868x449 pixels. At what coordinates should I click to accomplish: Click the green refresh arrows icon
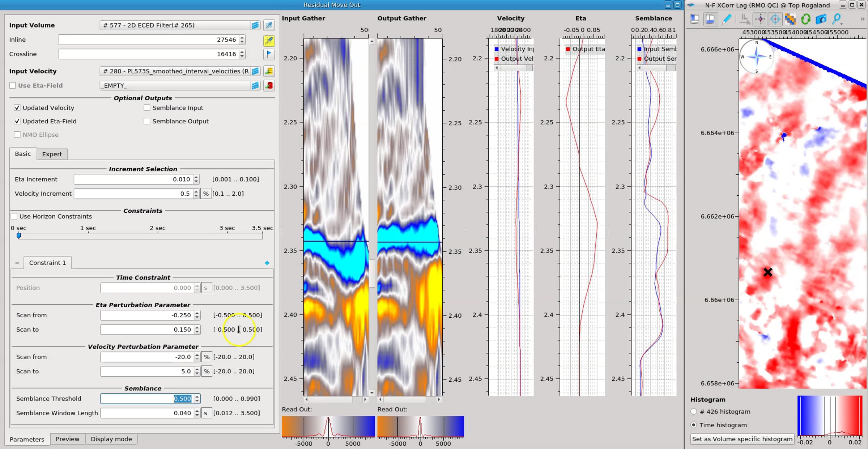[x=805, y=19]
